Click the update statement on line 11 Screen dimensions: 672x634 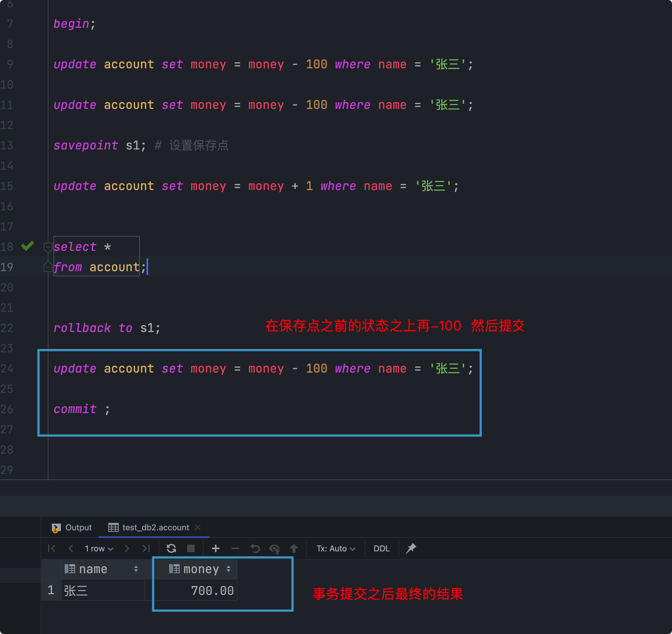[263, 105]
